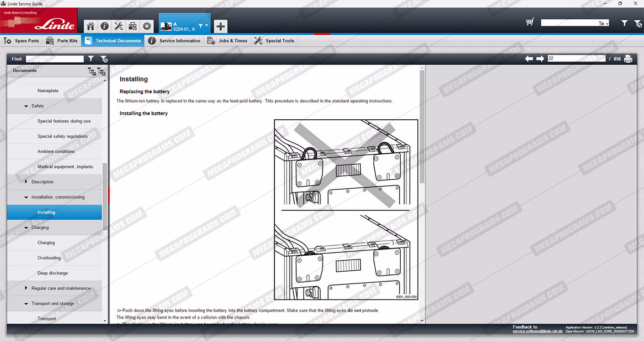This screenshot has width=644, height=341.
Task: Click the document's vertical scrollbar thumb
Action: tap(422, 127)
